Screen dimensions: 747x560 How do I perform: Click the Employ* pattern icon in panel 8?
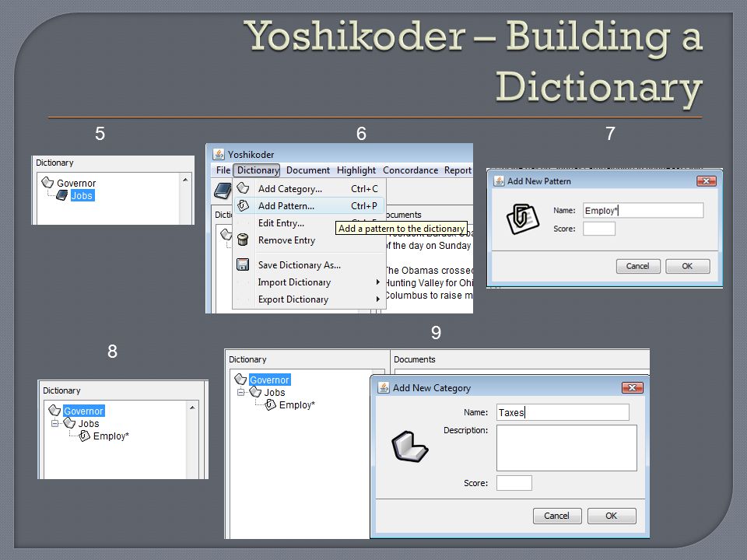pos(84,436)
